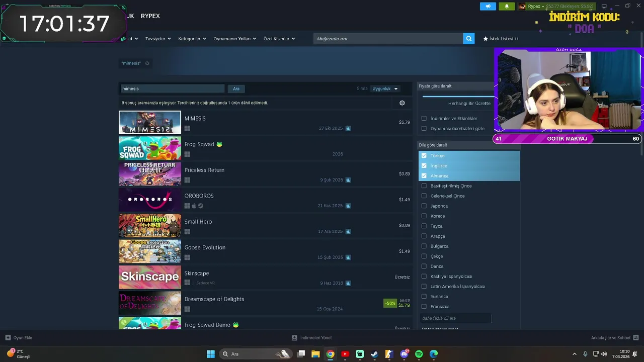Click the "daha fazla dil ara" field
The height and width of the screenshot is (362, 644).
click(455, 318)
